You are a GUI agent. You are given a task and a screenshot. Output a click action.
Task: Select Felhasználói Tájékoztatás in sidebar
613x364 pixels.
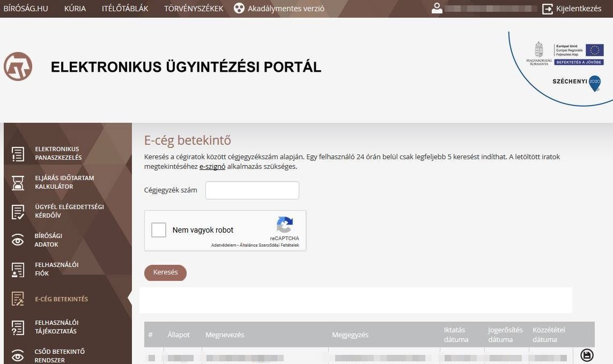57,327
